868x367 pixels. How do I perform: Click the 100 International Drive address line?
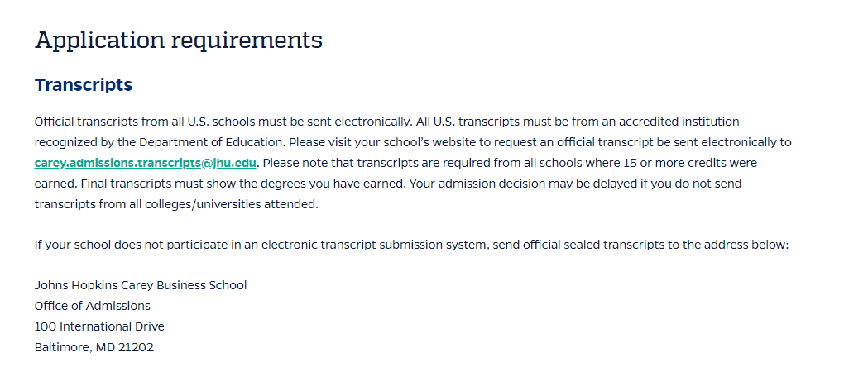click(x=99, y=326)
